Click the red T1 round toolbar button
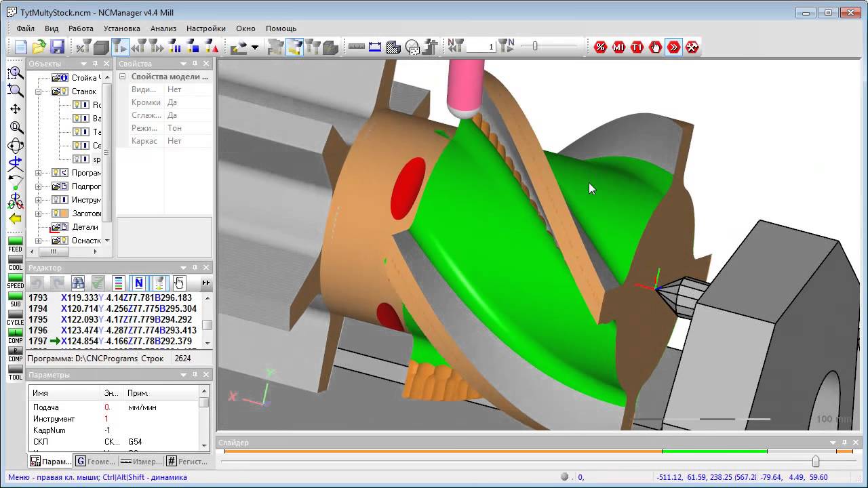This screenshot has width=868, height=488. [637, 47]
